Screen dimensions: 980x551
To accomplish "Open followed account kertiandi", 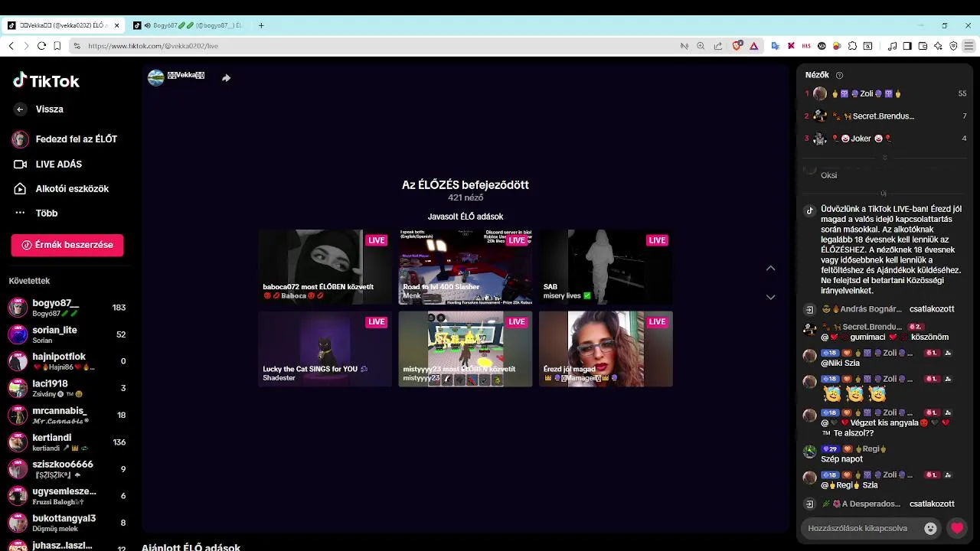I will coord(67,442).
